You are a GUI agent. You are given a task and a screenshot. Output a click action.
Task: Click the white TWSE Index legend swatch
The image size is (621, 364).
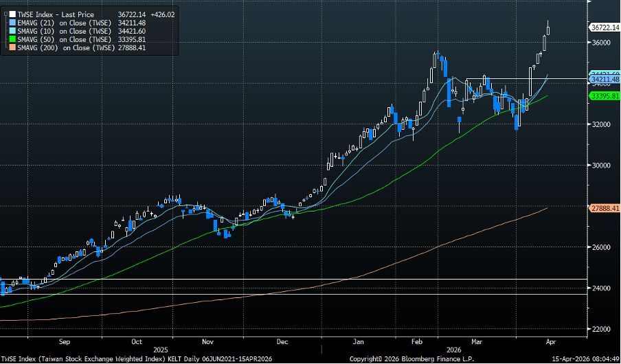[x=12, y=15]
